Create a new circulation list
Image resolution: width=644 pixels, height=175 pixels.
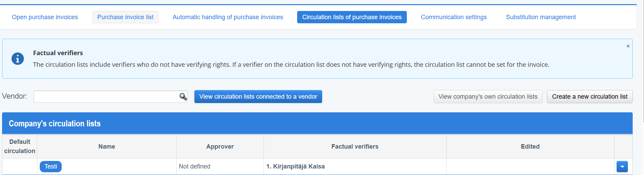(x=590, y=97)
